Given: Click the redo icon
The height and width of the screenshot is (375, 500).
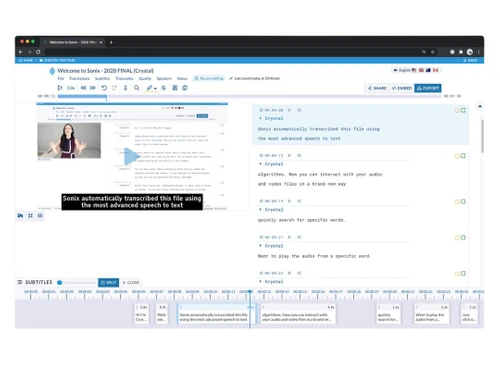Looking at the screenshot, I should tap(114, 88).
